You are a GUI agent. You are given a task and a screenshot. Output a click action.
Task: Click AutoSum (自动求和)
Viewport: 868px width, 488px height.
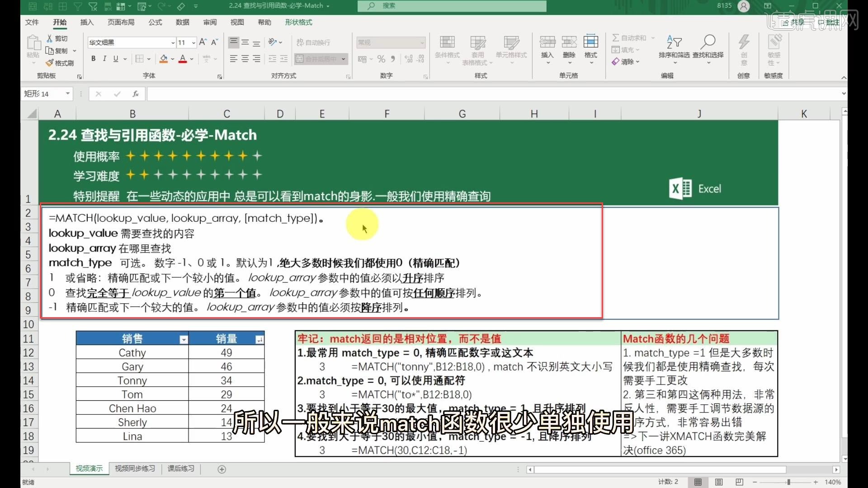(x=630, y=38)
